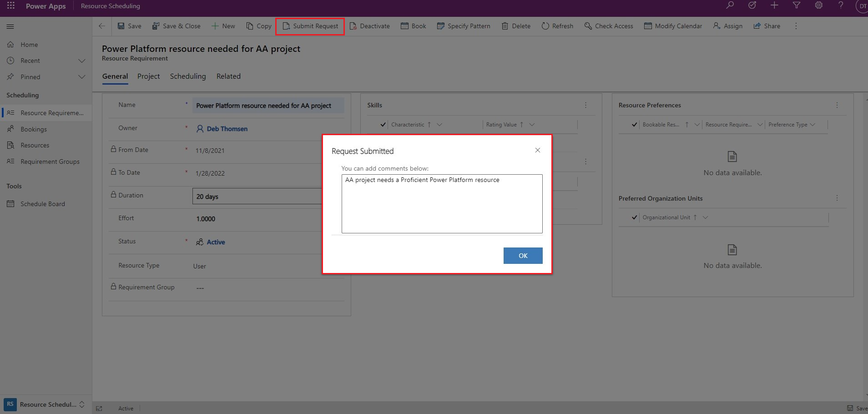Open Resource Requirements in sidebar
This screenshot has width=868, height=414.
coord(46,113)
